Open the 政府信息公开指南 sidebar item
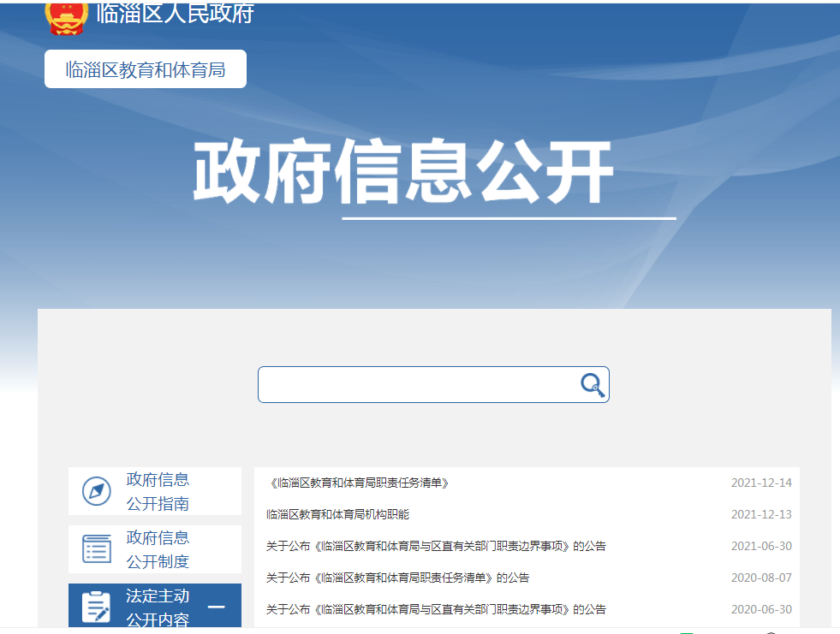 point(158,491)
